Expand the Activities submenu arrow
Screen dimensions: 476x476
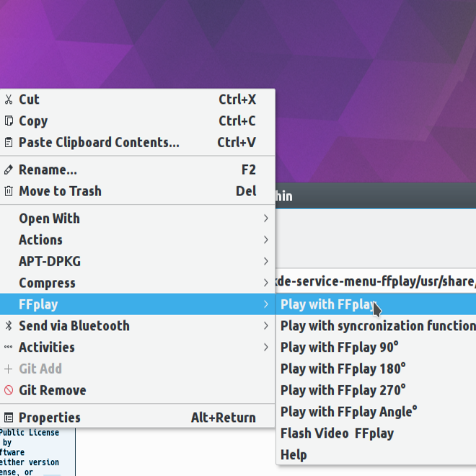tap(266, 348)
